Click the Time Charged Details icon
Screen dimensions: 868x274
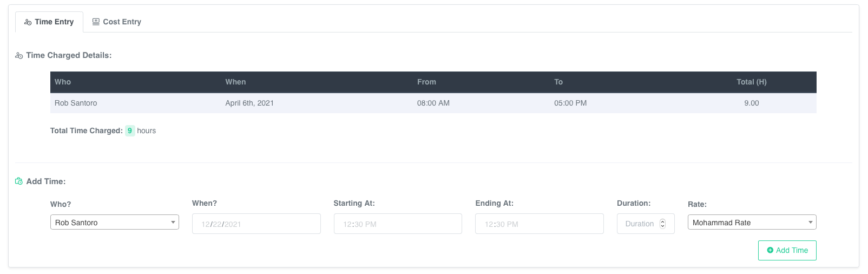(x=19, y=56)
